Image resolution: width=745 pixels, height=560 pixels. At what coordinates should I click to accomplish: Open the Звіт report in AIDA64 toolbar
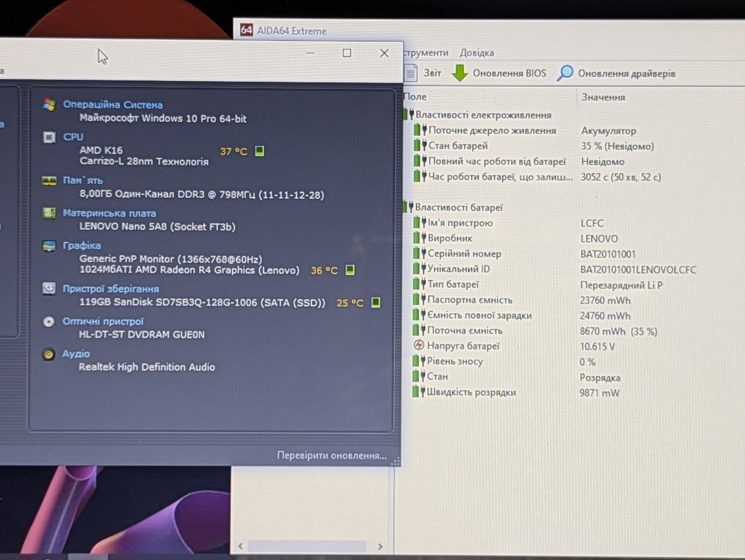[423, 73]
